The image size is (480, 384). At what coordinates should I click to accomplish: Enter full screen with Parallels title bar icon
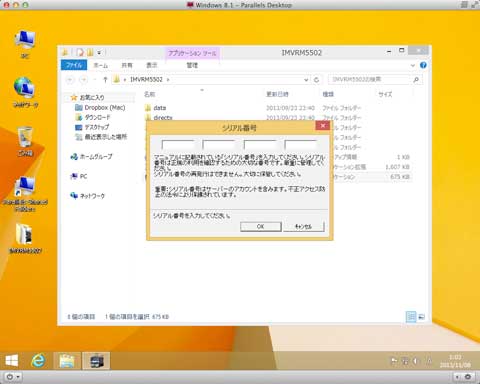pyautogui.click(x=474, y=5)
